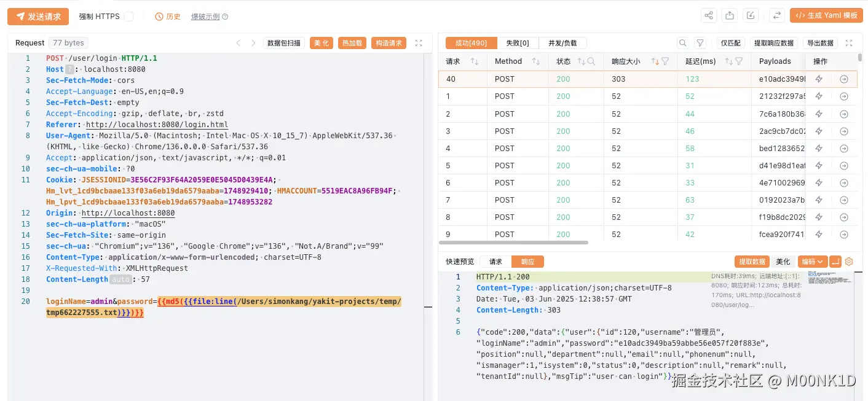Click the export (upload arrow) icon in the top toolbar

coord(730,16)
